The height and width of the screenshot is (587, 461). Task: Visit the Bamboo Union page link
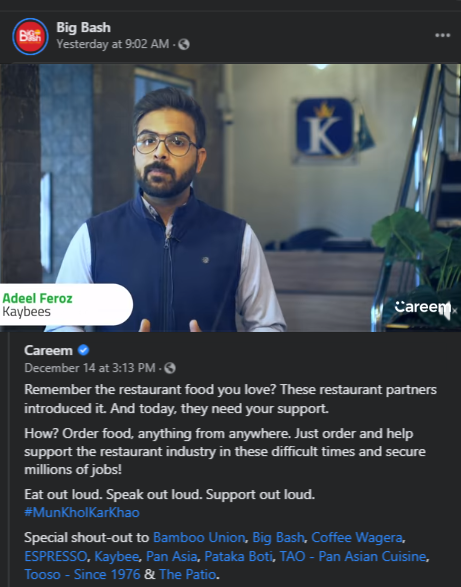pyautogui.click(x=199, y=538)
